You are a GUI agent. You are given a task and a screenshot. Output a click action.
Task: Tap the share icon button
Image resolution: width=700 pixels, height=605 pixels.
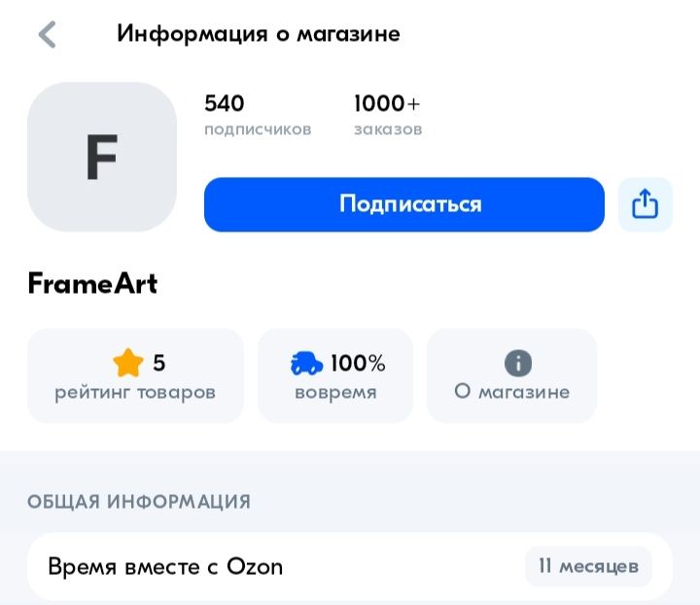646,204
